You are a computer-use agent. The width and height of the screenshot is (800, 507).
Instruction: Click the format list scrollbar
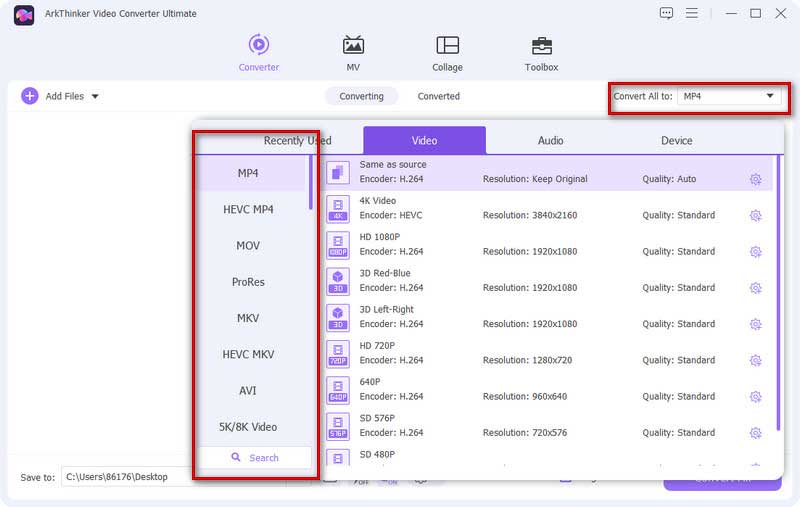pyautogui.click(x=310, y=183)
